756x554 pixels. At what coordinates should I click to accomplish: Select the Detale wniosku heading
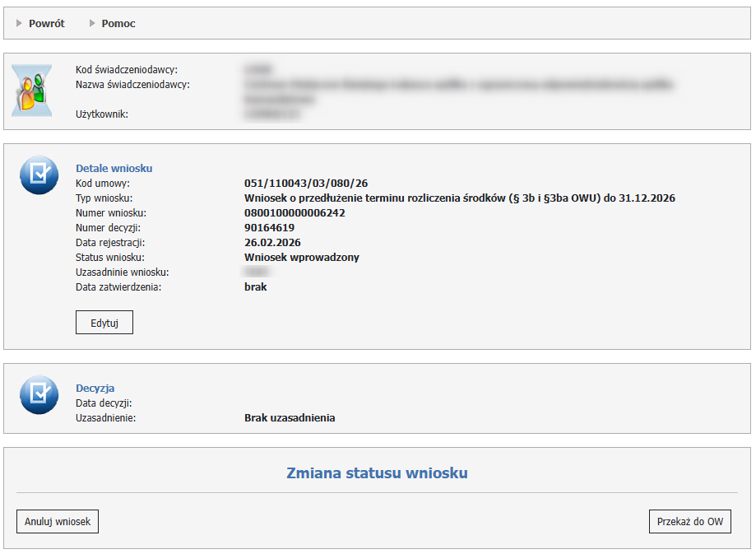(114, 169)
